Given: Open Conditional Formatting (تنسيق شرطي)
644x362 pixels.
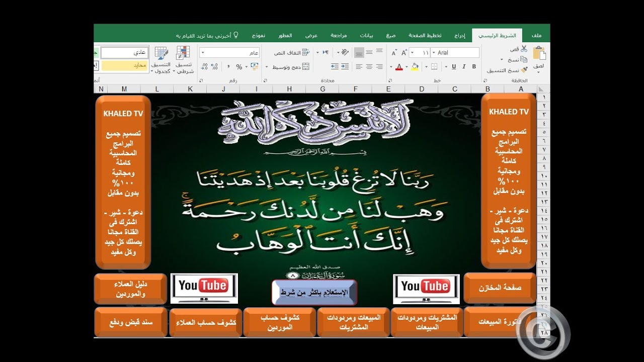Looking at the screenshot, I should tap(184, 60).
